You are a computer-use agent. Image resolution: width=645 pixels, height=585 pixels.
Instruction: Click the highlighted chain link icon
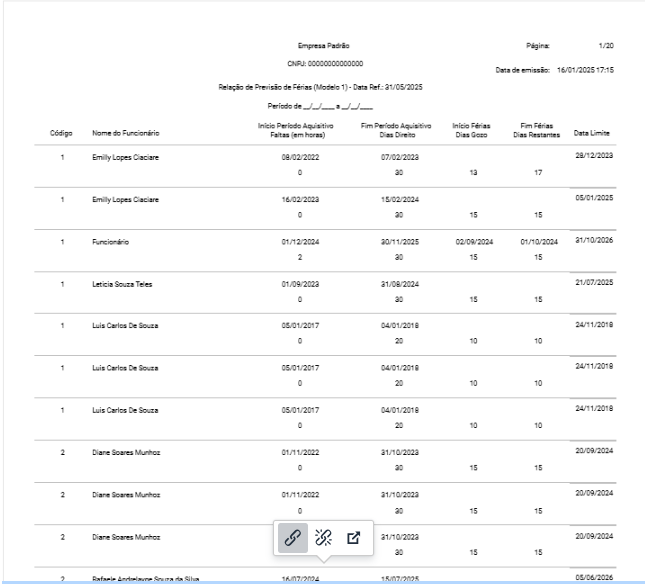click(293, 537)
